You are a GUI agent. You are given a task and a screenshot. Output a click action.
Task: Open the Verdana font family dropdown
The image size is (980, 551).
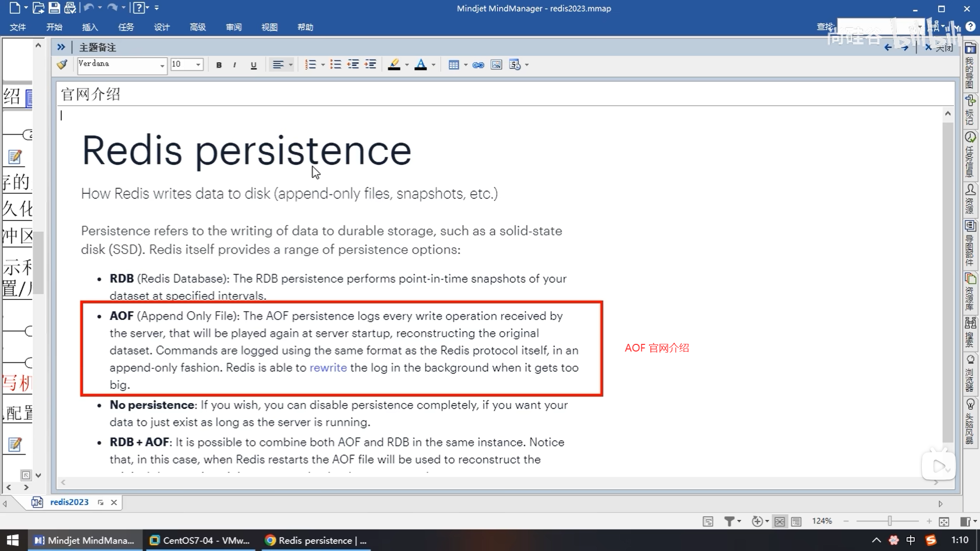point(162,65)
